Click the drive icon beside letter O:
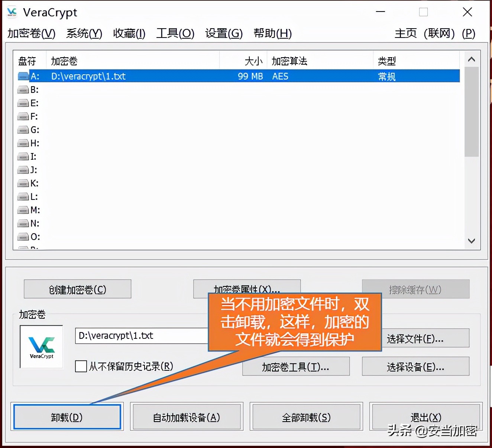The image size is (492, 448). click(x=23, y=237)
